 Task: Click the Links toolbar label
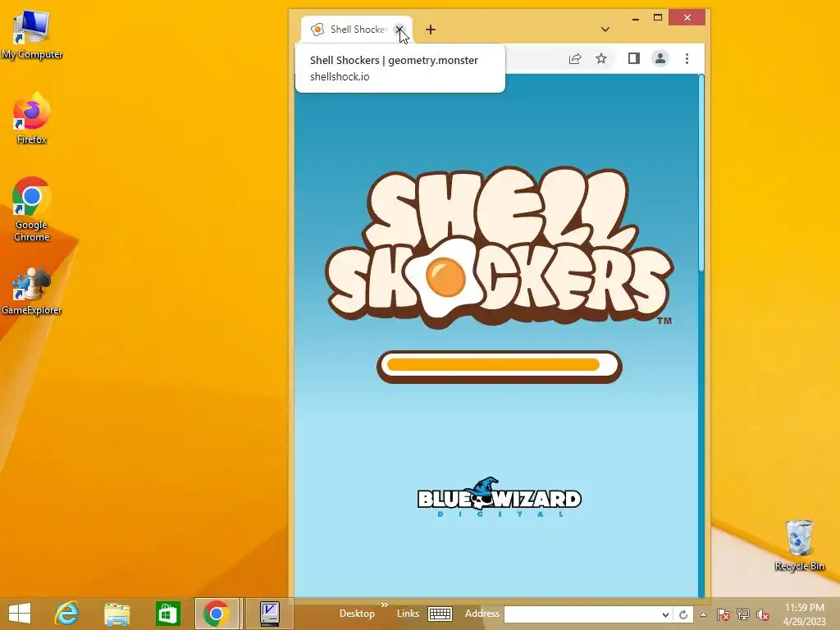[408, 614]
